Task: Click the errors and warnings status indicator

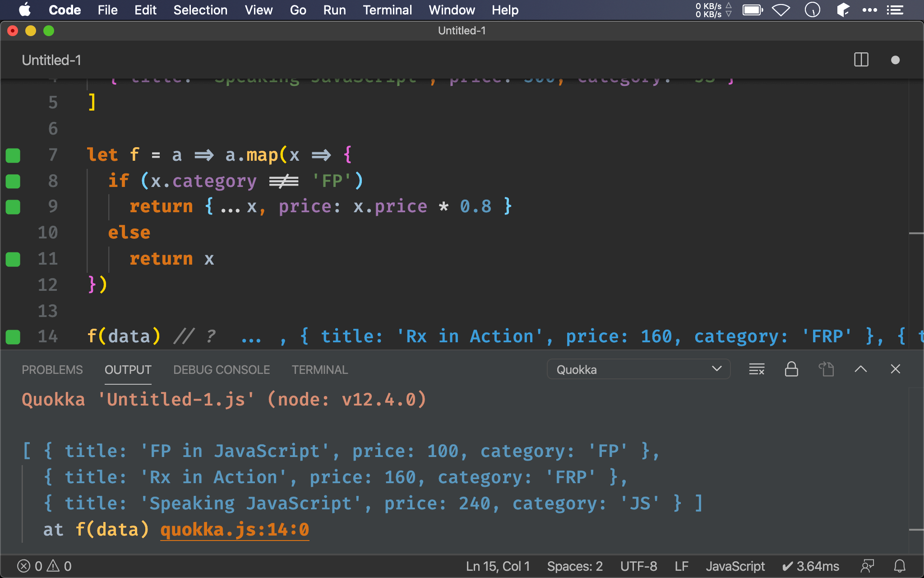Action: [x=44, y=566]
